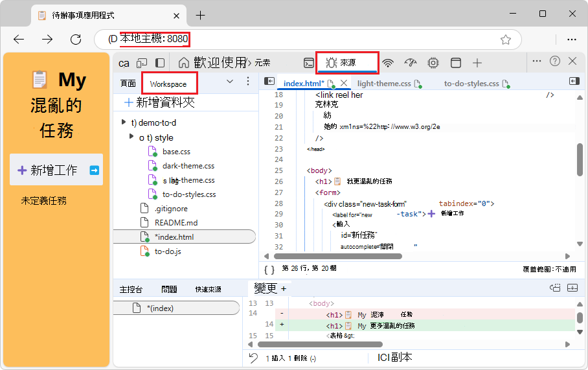Pretty print with curly braces icon

[x=269, y=270]
